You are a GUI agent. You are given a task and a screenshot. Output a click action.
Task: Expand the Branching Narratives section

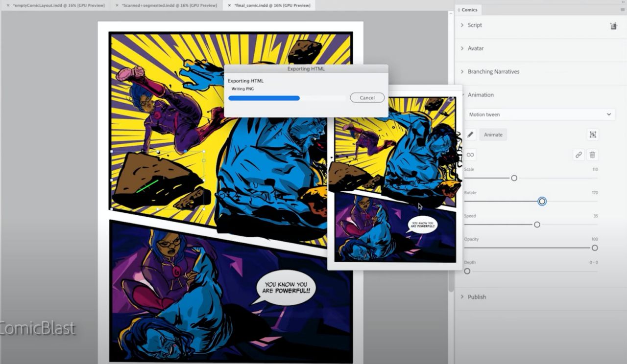tap(493, 72)
